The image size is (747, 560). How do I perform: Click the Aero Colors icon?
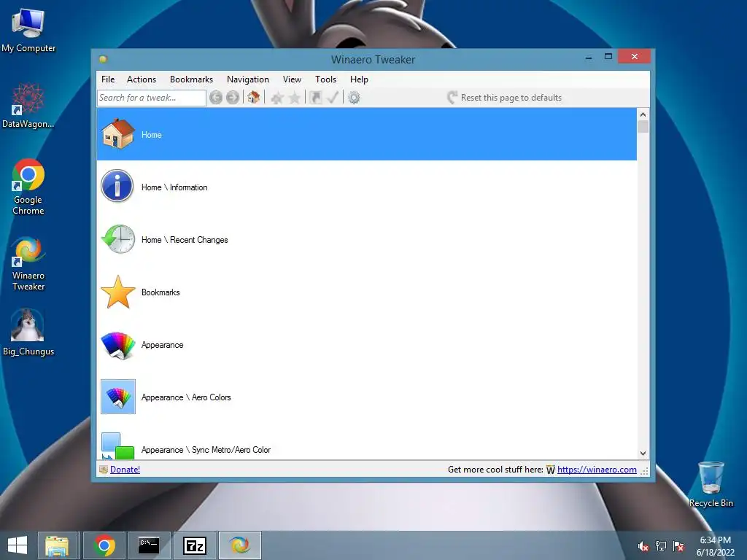pyautogui.click(x=118, y=397)
